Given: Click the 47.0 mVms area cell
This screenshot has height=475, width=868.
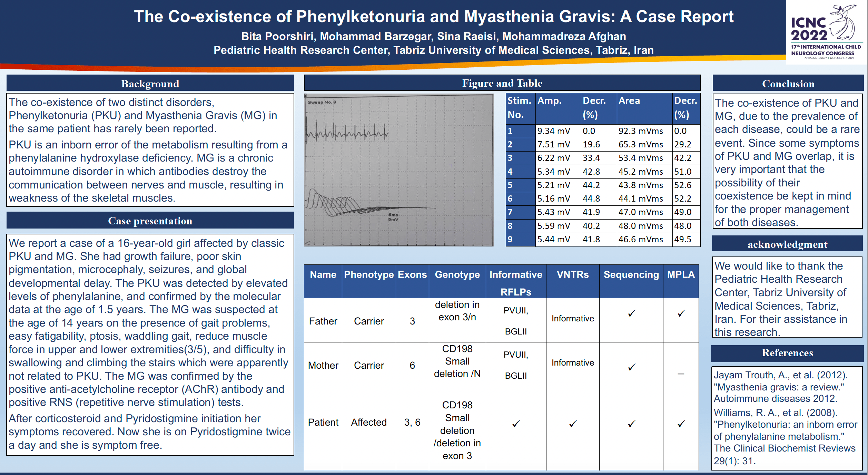Looking at the screenshot, I should [x=644, y=212].
